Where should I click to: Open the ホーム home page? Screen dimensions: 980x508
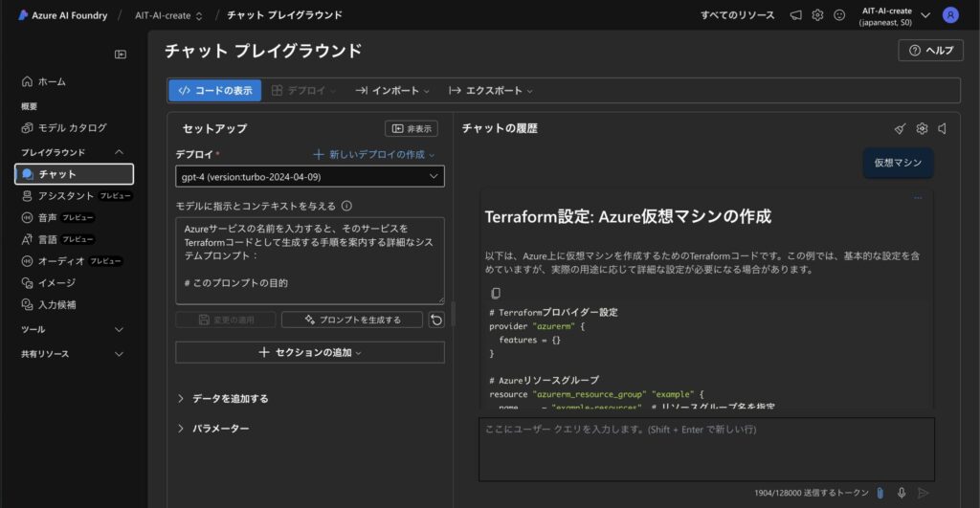[x=44, y=81]
